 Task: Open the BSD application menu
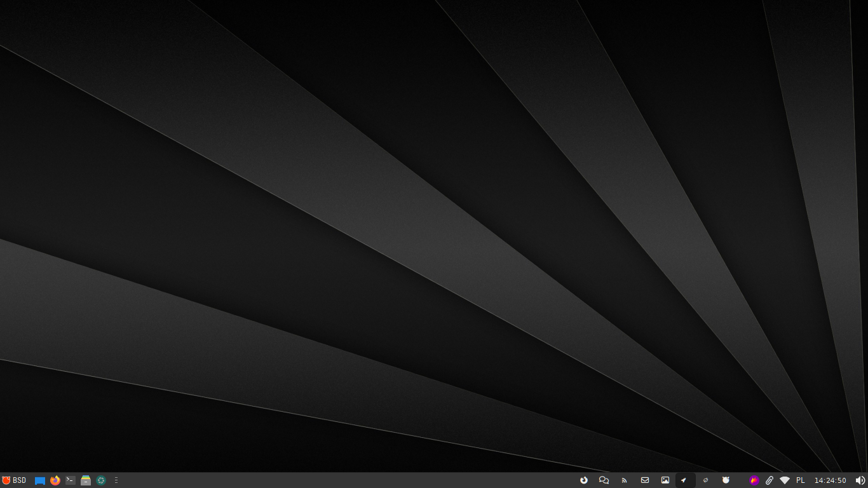14,480
